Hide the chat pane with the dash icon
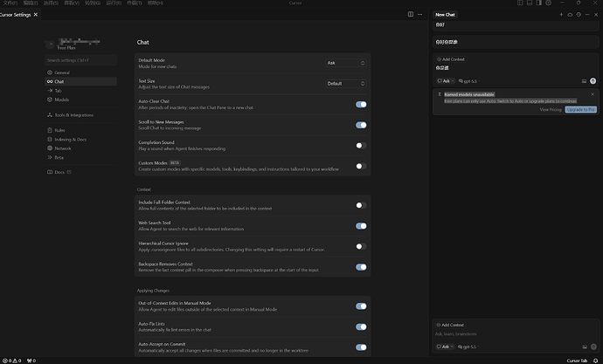 click(x=587, y=15)
